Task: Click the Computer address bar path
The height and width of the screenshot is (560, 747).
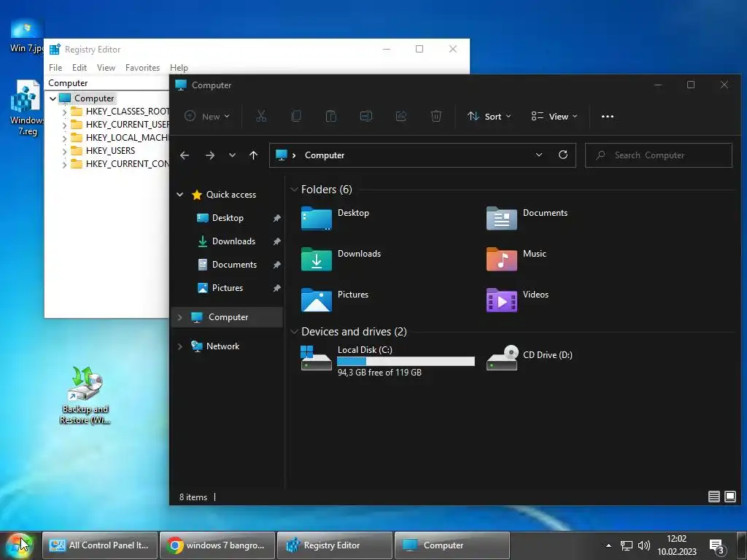Action: pos(325,155)
